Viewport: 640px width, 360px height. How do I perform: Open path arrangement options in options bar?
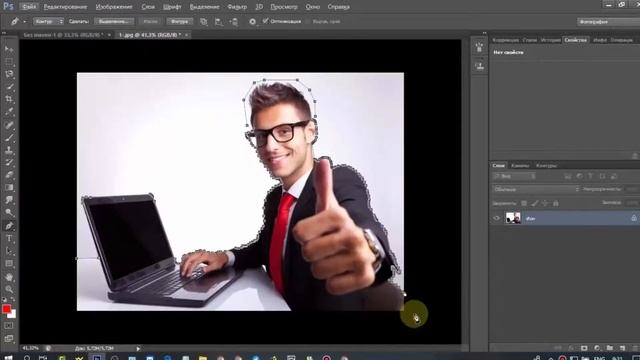pos(234,22)
